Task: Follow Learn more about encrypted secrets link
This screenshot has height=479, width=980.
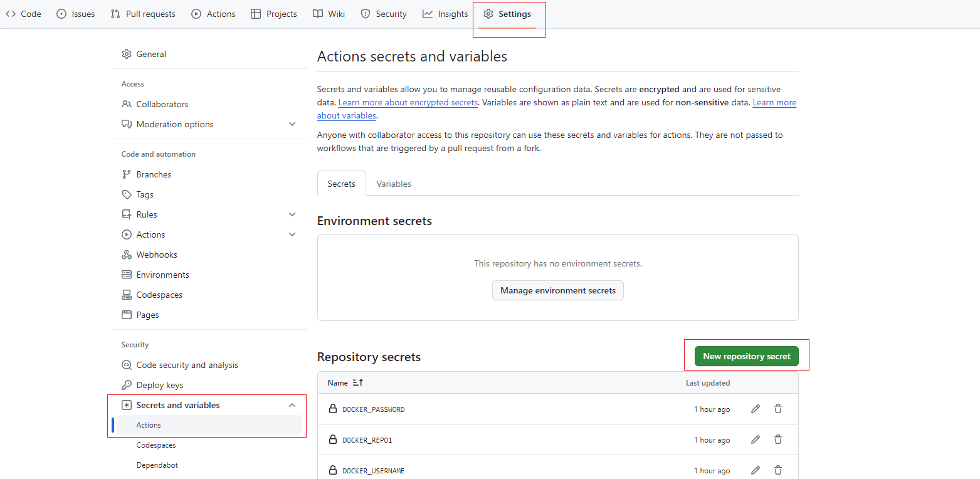Action: 408,102
